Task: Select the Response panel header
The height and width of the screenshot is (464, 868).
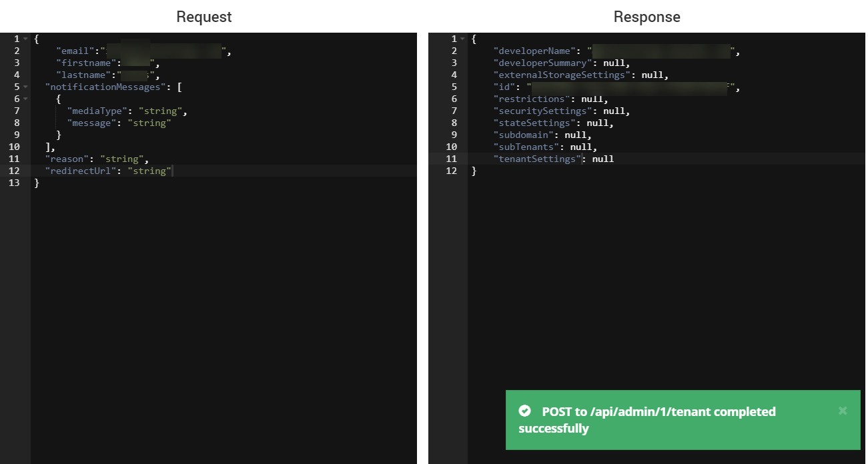Action: tap(646, 17)
